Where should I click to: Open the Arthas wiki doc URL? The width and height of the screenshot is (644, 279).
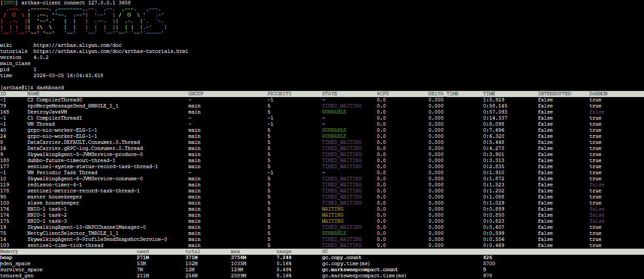click(x=77, y=45)
